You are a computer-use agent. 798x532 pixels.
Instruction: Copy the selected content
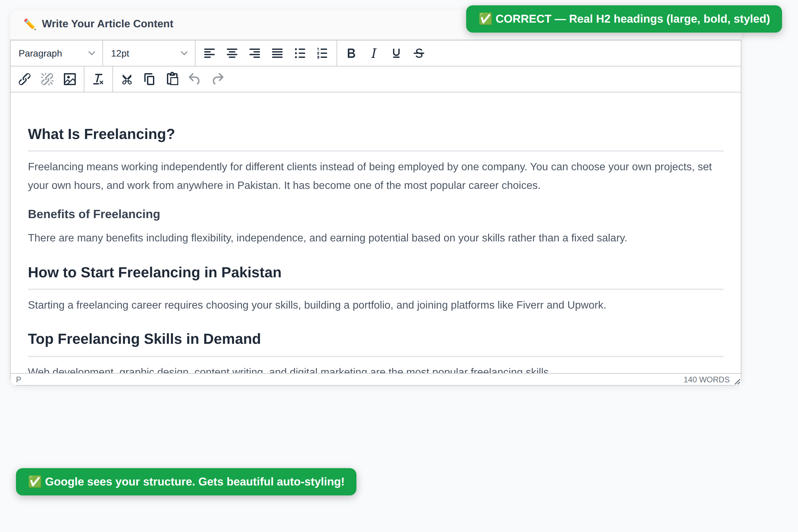click(x=149, y=79)
